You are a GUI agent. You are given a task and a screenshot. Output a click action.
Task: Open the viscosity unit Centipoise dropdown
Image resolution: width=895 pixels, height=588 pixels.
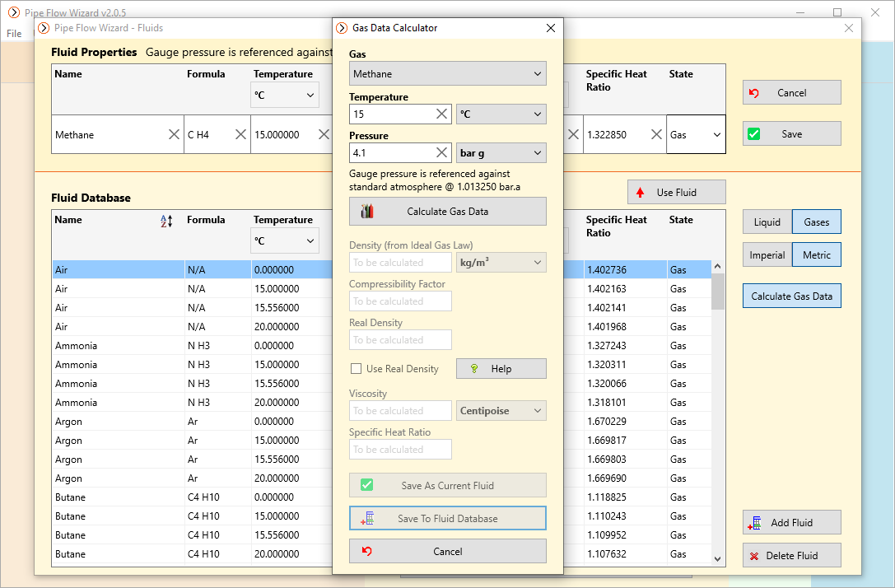coord(501,411)
